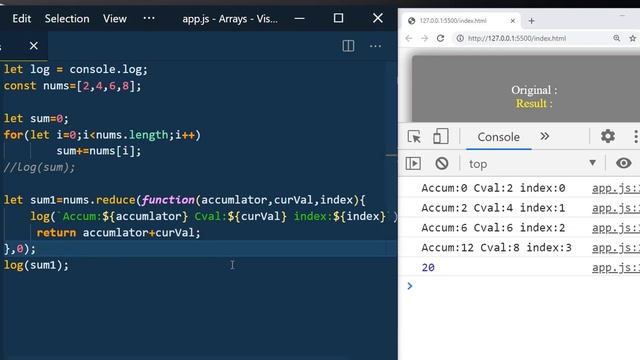
Task: Split the editor to the right
Action: click(x=348, y=46)
